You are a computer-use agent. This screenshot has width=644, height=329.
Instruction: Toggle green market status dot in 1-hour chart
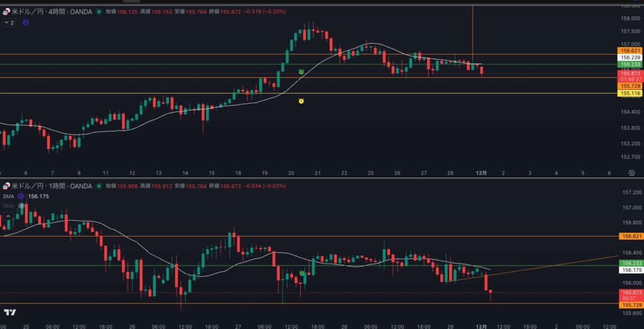[x=99, y=186]
